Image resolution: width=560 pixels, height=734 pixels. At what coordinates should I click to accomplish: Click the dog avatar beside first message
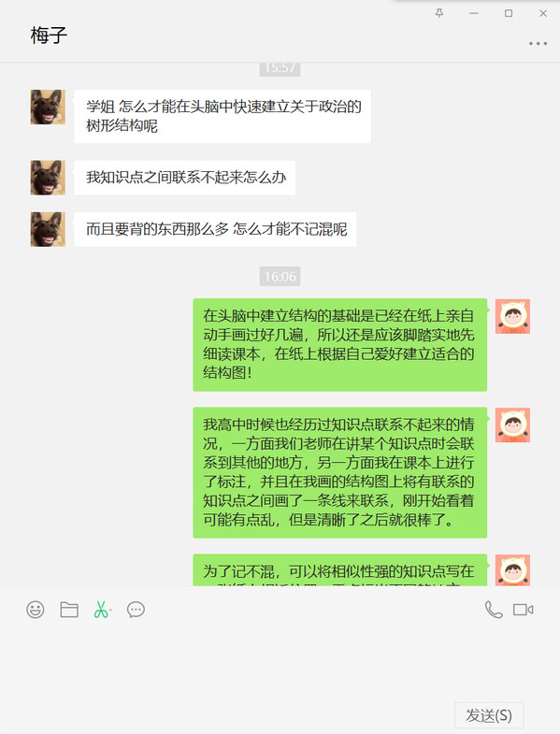point(48,108)
